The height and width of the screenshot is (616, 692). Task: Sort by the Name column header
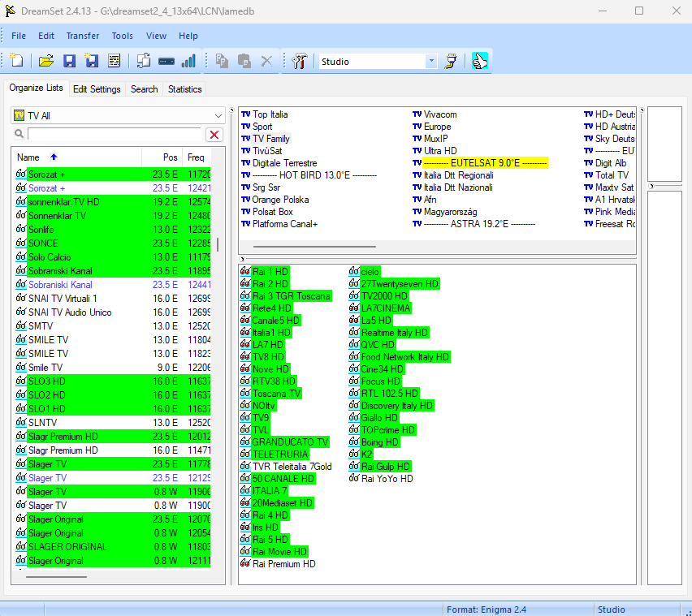[77, 157]
